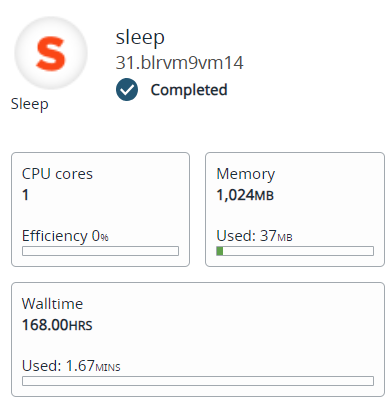
Task: Click the Walltime heading text
Action: pyautogui.click(x=52, y=304)
